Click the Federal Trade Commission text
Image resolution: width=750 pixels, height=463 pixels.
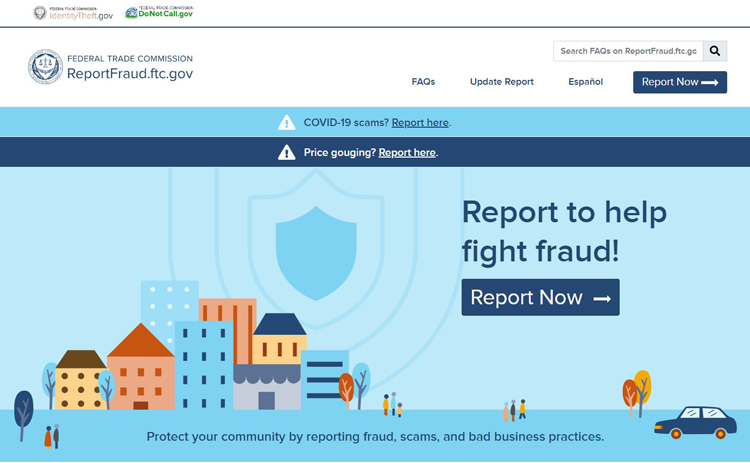coord(130,58)
